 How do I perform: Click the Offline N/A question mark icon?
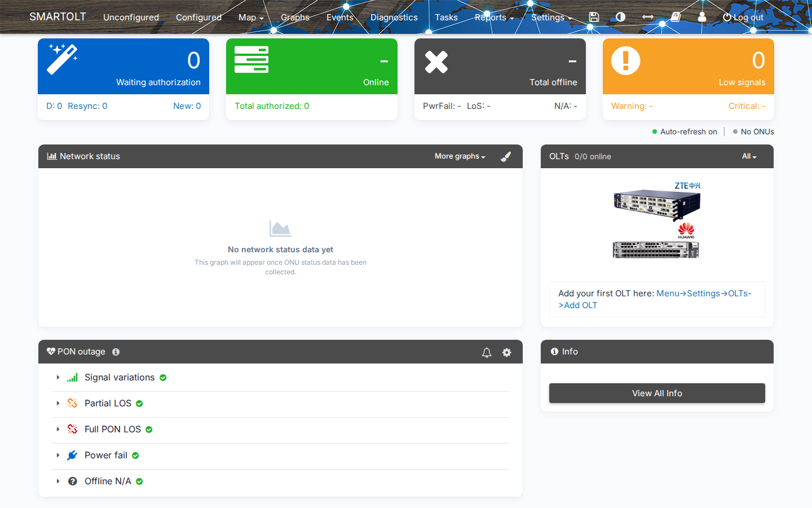73,481
